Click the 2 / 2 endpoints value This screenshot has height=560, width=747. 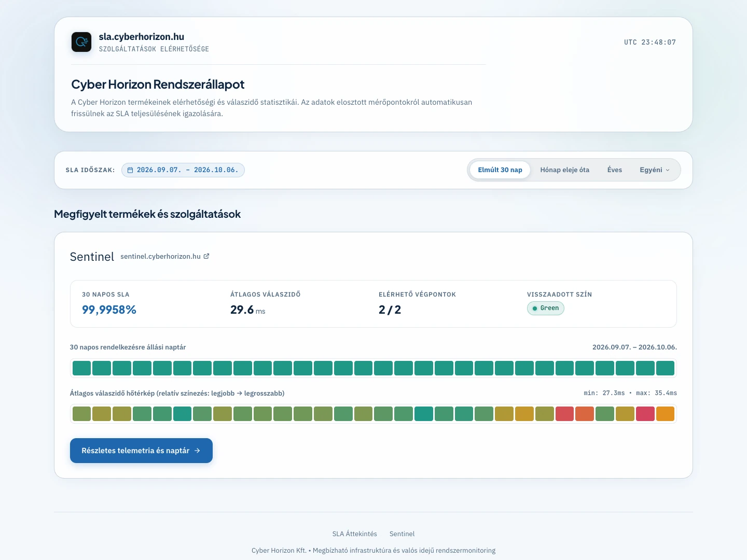pyautogui.click(x=390, y=310)
